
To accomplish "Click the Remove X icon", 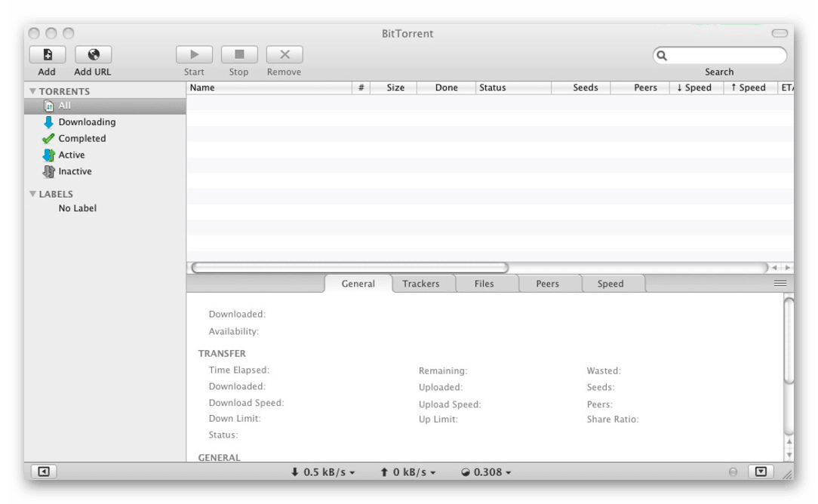I will [x=284, y=54].
